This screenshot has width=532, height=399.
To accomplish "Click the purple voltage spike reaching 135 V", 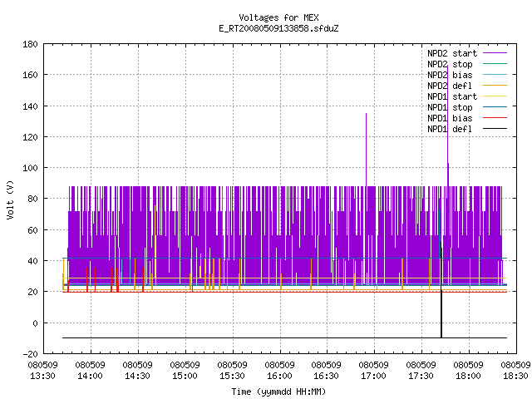I will click(x=366, y=150).
